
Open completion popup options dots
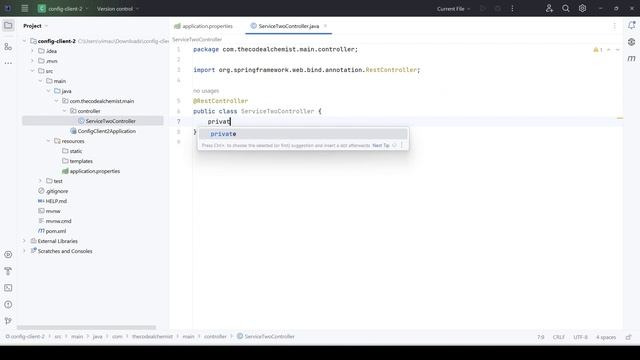tap(402, 145)
